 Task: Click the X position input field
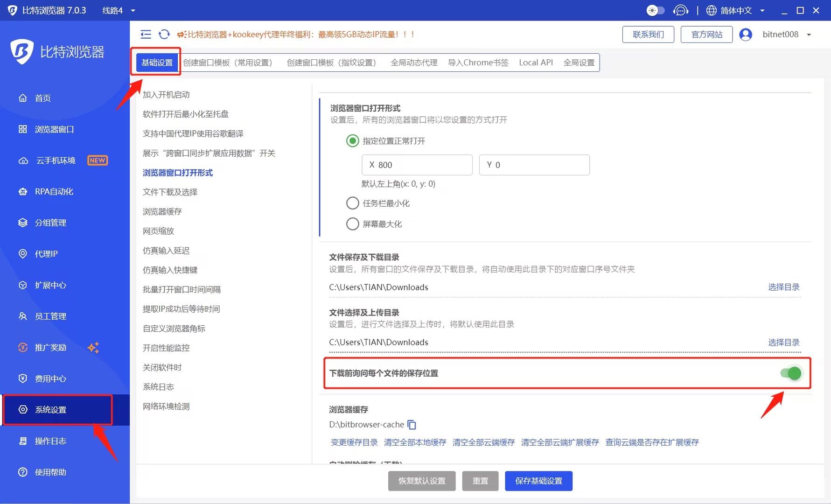417,165
